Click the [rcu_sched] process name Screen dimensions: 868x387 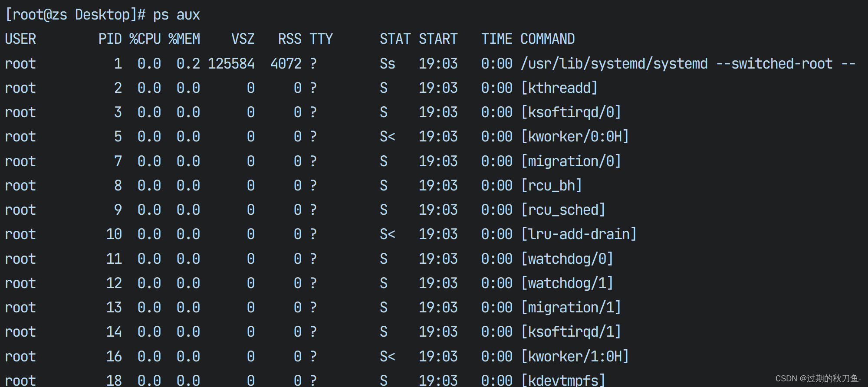tap(563, 210)
